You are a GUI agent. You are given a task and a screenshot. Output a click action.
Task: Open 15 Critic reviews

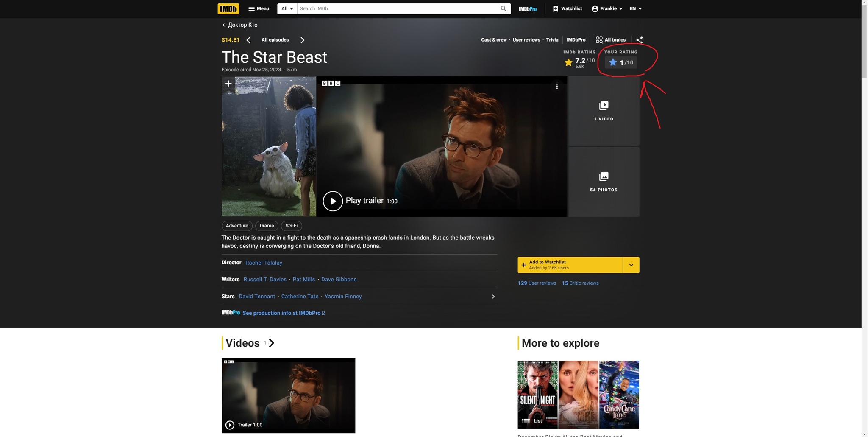click(x=580, y=283)
